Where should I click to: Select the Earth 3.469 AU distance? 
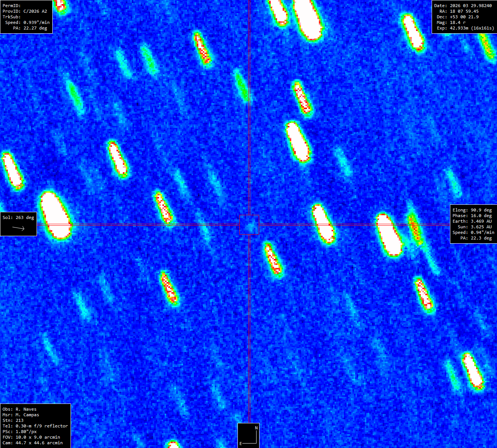coord(472,221)
